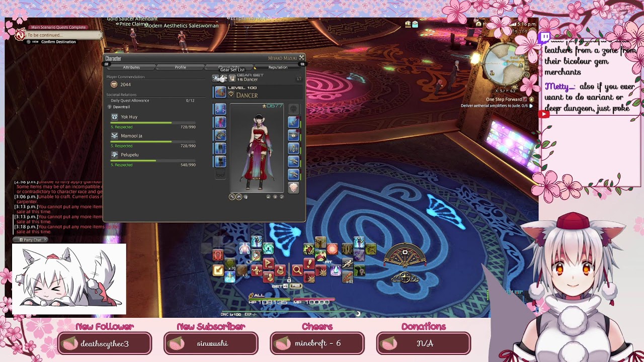Select the feet equipment slot
The width and height of the screenshot is (644, 362).
pyautogui.click(x=220, y=161)
